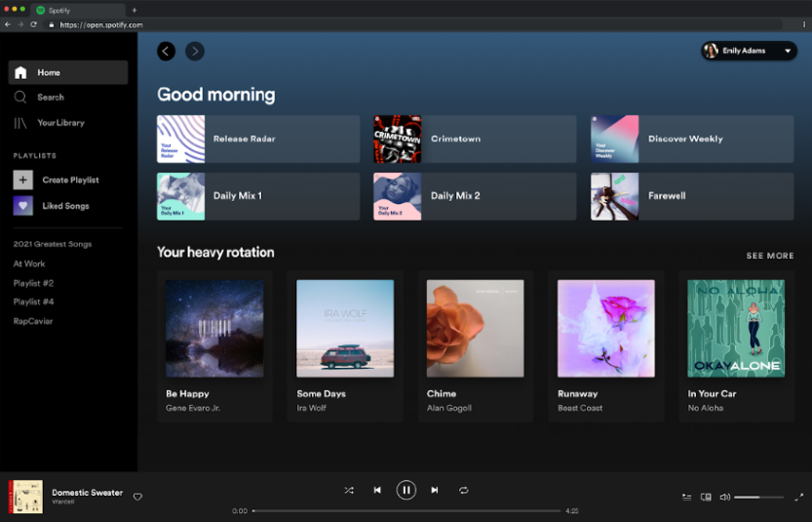Pause the current track
812x522 pixels.
(x=406, y=490)
